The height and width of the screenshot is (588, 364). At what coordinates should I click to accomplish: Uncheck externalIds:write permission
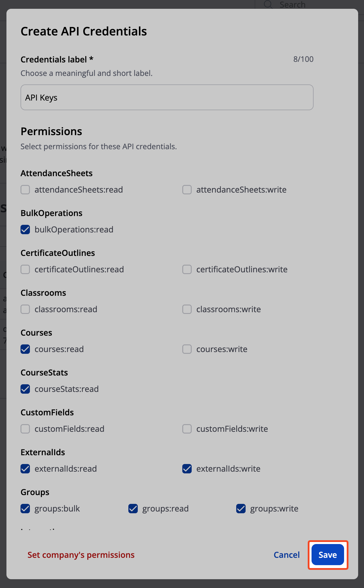[x=187, y=469]
